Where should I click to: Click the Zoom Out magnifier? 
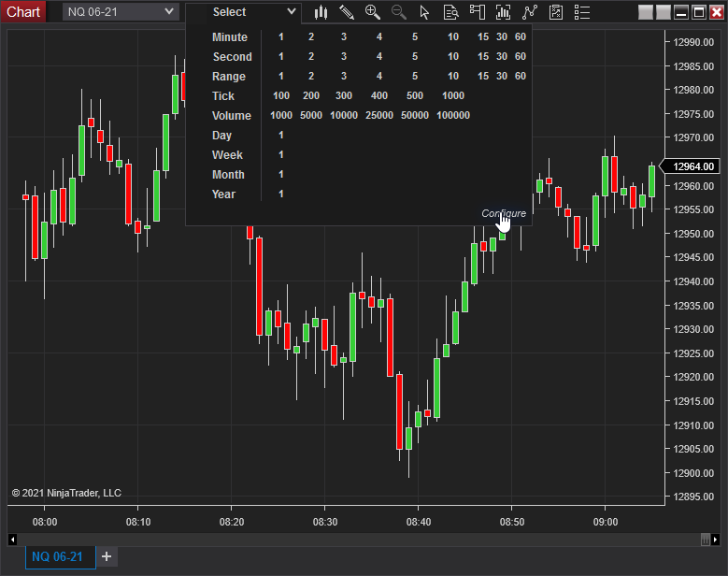pos(399,12)
